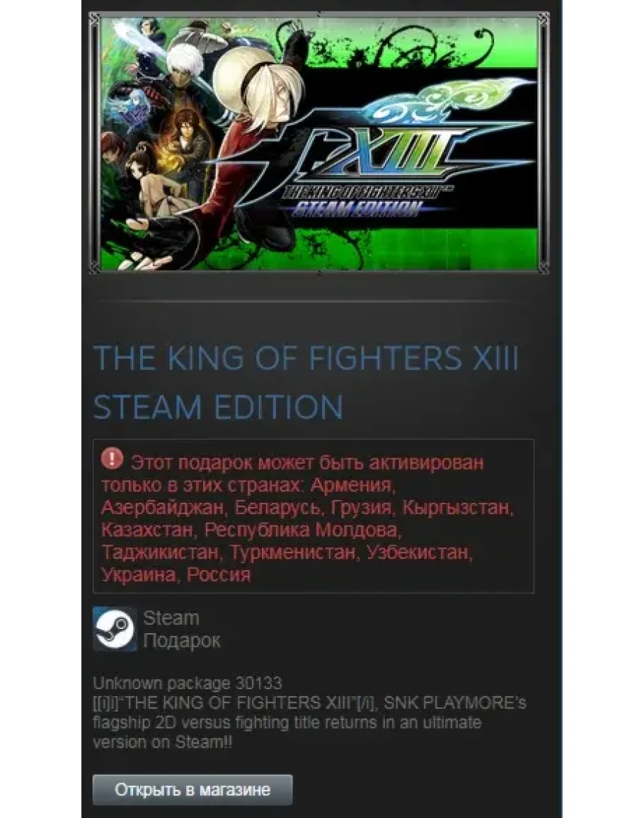Click the red exclamation warning icon

[x=112, y=459]
